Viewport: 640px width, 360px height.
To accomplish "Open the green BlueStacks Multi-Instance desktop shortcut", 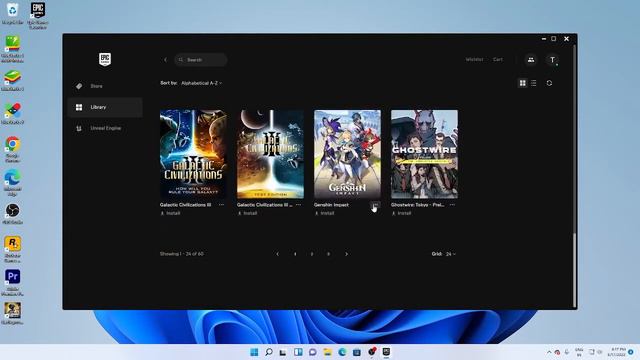I will (x=13, y=49).
